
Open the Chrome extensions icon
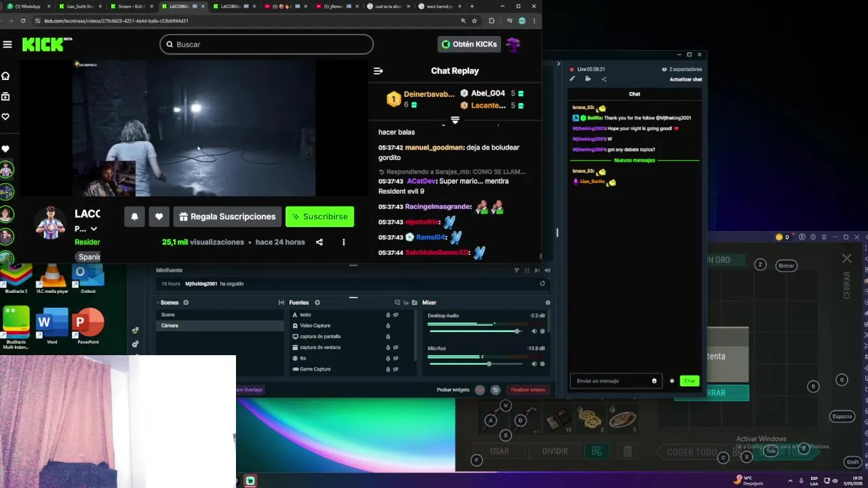point(492,21)
